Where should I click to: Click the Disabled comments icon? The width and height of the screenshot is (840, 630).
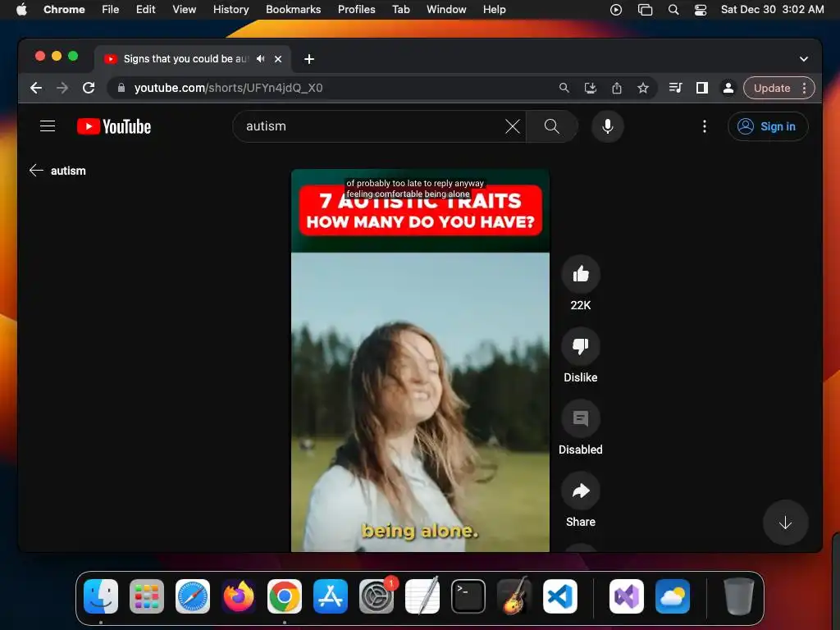coord(580,418)
